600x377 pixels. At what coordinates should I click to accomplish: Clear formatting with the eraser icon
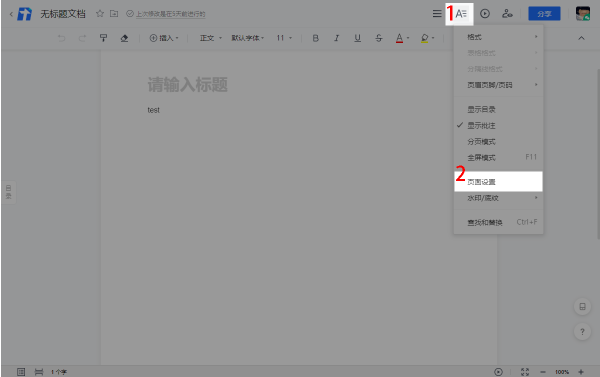124,38
